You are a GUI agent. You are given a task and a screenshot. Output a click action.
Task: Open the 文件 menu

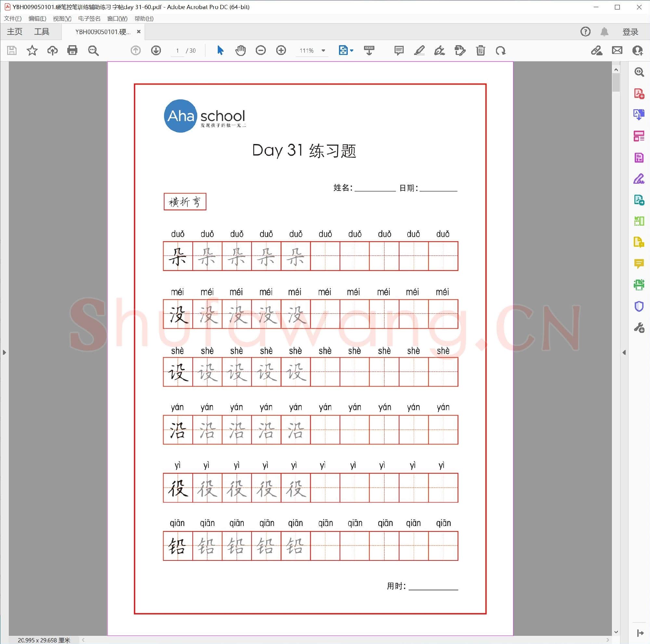click(12, 19)
